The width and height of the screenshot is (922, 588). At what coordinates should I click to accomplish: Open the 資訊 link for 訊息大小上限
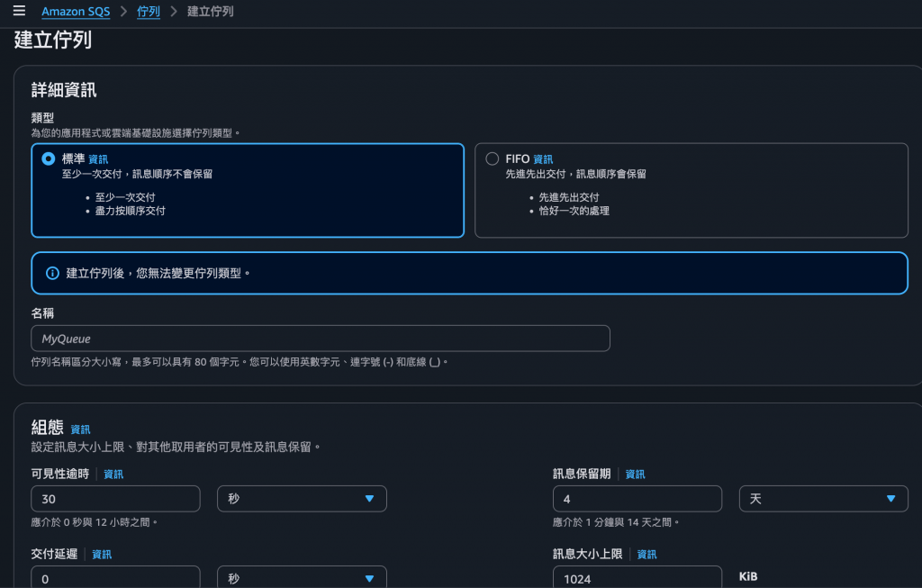[x=646, y=555]
